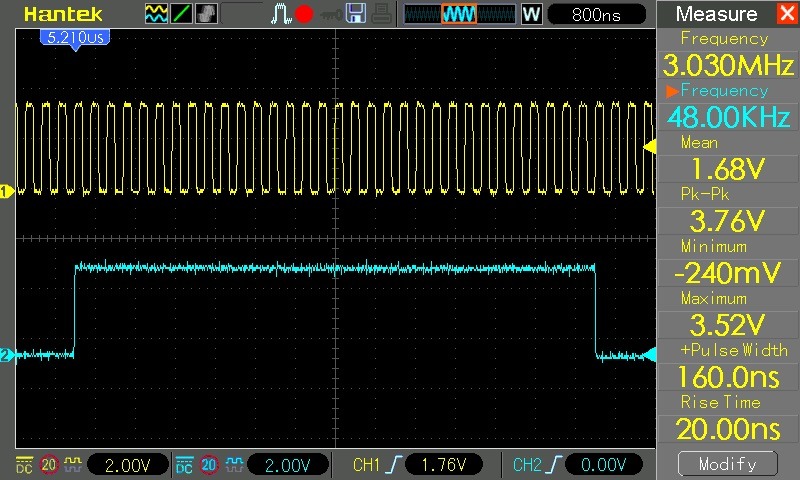Click the CH1 2.00V scale readout
This screenshot has height=480, width=800.
coord(128,465)
